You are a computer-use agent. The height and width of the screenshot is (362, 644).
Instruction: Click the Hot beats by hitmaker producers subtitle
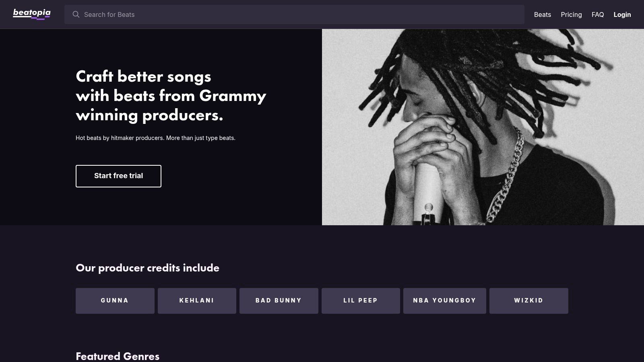[x=155, y=138]
